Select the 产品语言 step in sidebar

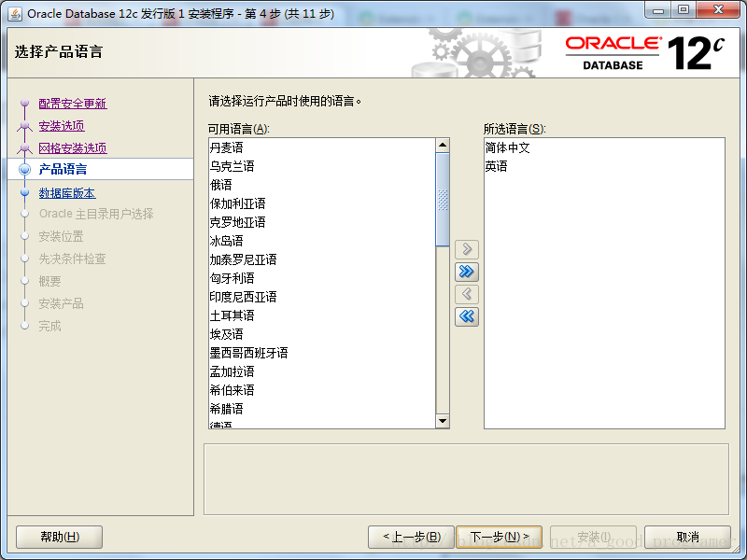[x=63, y=169]
